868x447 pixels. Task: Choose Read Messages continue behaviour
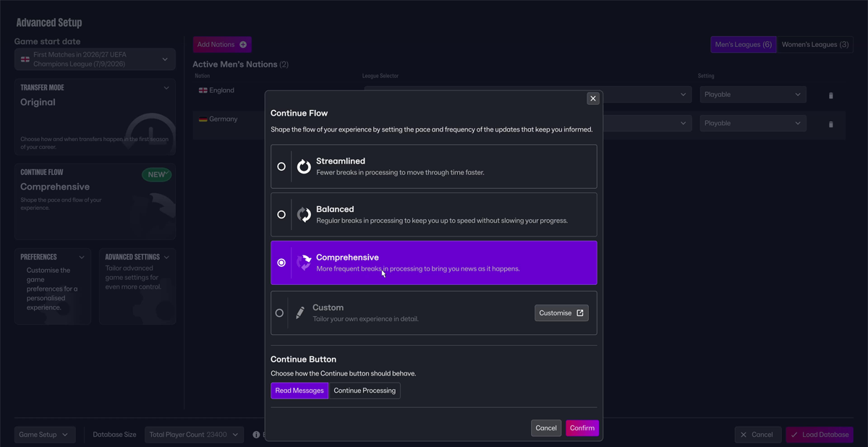point(299,391)
